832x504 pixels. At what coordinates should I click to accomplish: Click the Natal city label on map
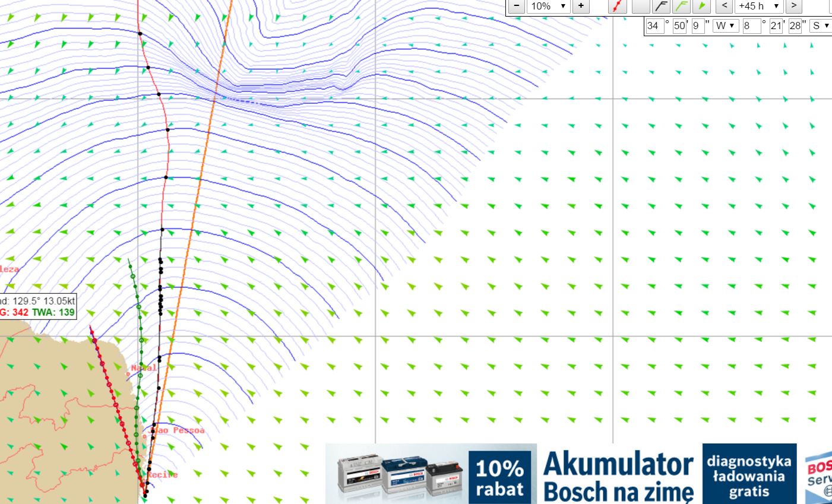click(x=143, y=367)
